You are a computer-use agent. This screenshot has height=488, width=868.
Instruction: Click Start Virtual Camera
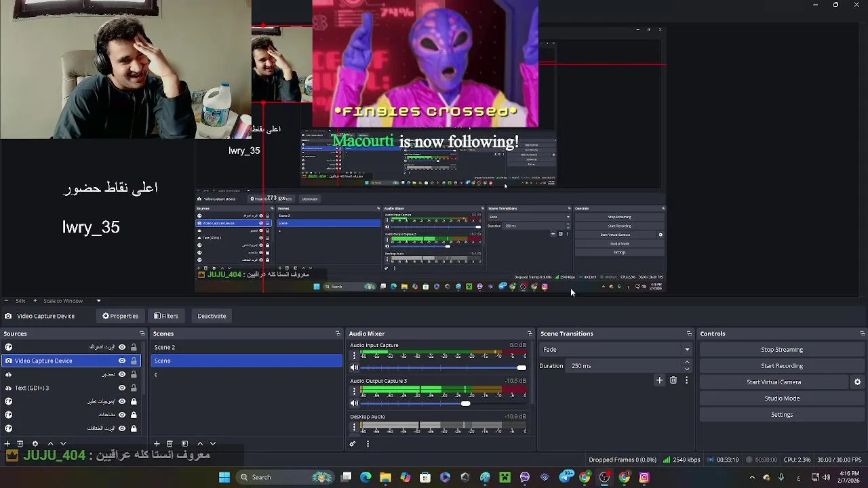click(x=774, y=382)
